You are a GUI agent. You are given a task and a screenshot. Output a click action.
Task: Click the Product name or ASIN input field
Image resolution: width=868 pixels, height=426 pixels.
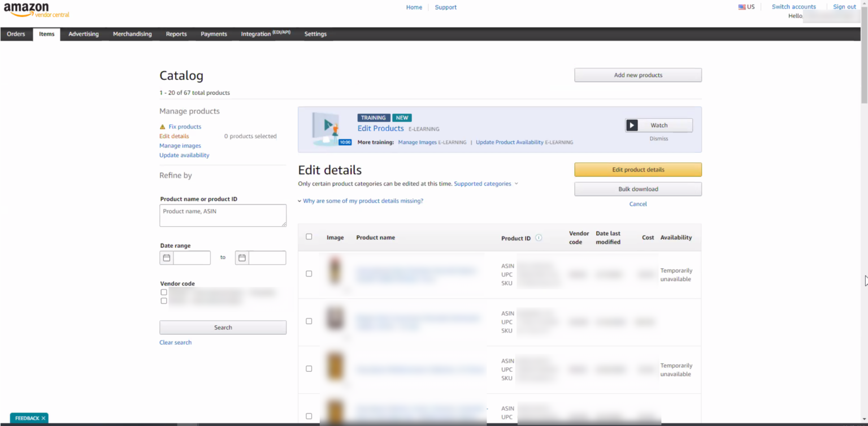223,215
